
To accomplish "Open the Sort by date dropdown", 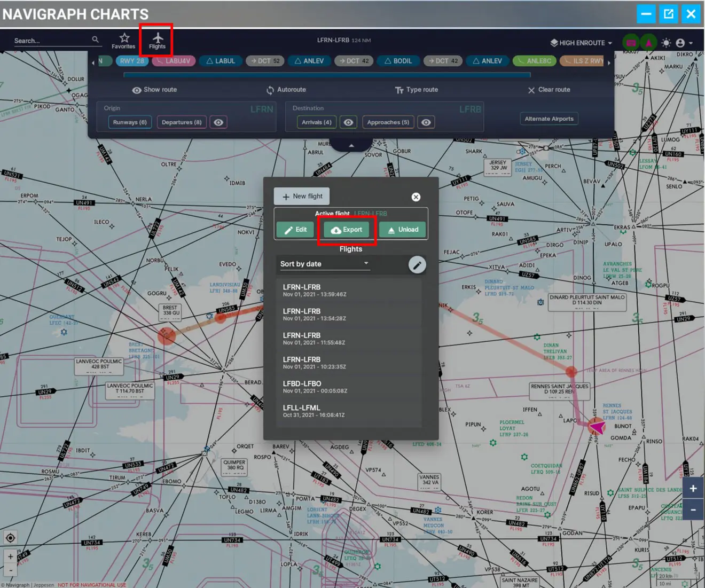I will click(324, 264).
